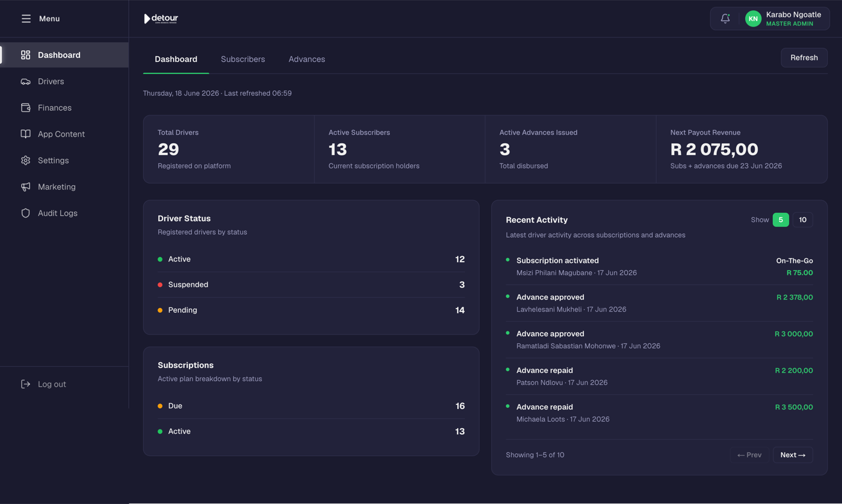Click the Menu label
Screen dimensions: 842x504
(49, 19)
